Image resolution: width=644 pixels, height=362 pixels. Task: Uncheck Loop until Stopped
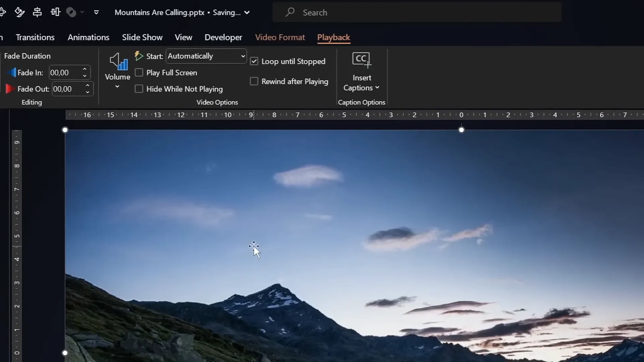click(x=254, y=61)
